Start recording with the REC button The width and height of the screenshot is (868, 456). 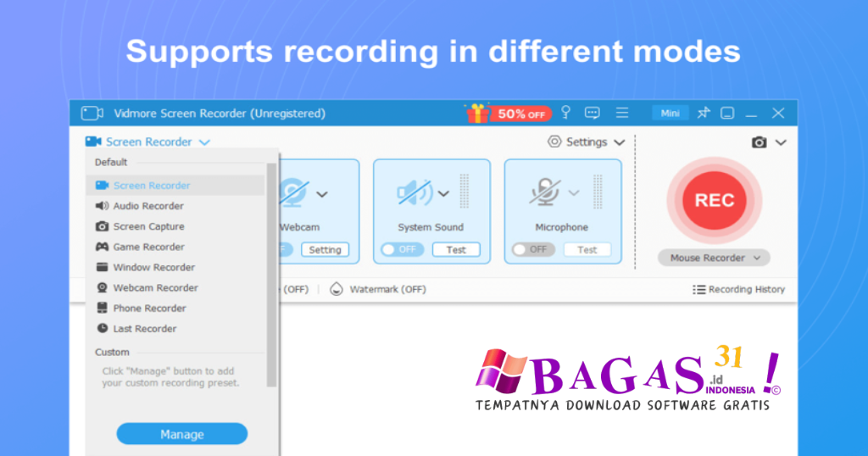715,200
